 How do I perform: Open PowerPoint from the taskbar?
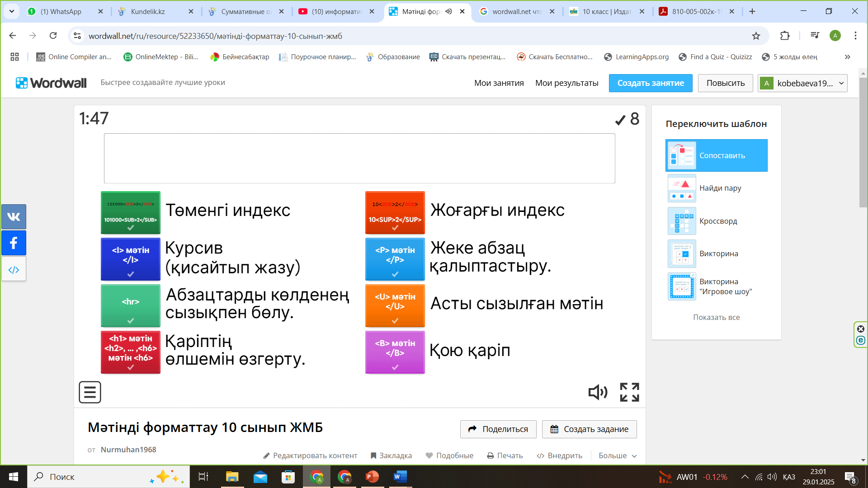(x=372, y=477)
